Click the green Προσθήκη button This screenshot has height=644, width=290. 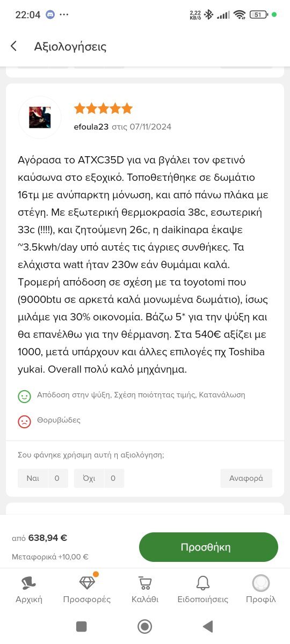click(x=208, y=547)
